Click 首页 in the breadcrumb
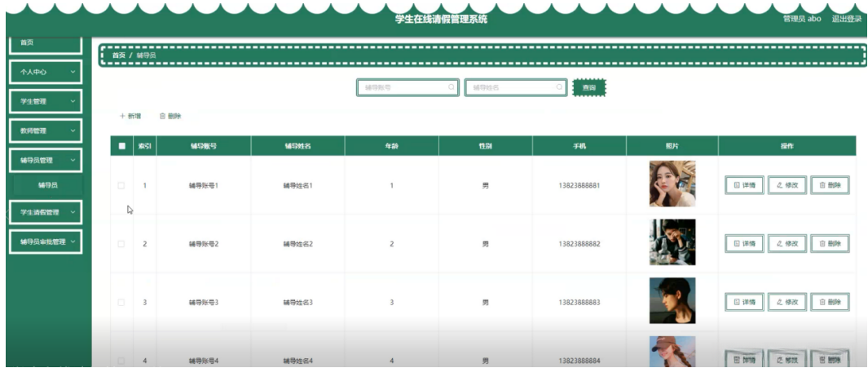Viewport: 868px width, 368px height. coord(118,55)
